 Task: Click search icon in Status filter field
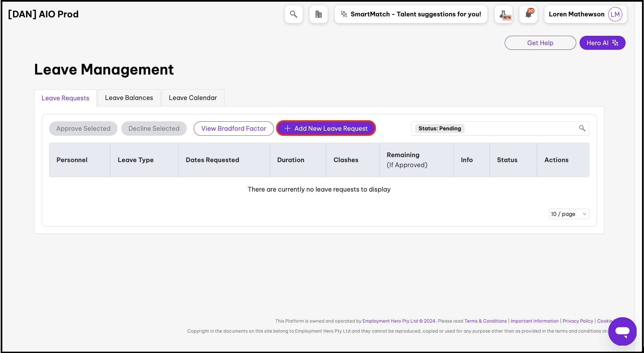[582, 128]
